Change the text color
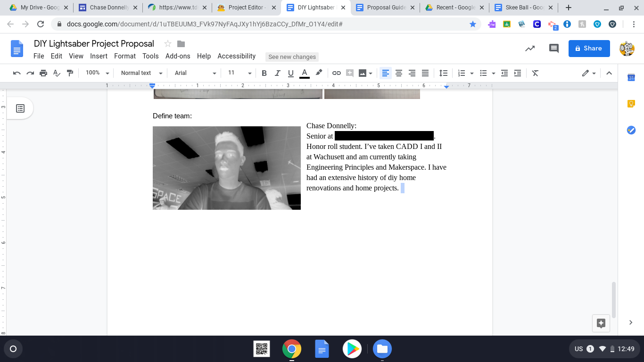The width and height of the screenshot is (644, 362). pyautogui.click(x=305, y=73)
